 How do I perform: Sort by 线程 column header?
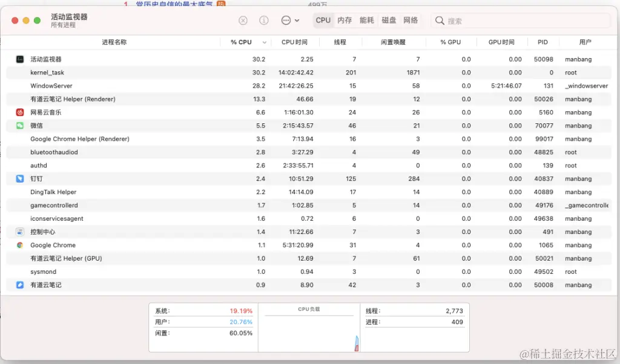pyautogui.click(x=340, y=42)
